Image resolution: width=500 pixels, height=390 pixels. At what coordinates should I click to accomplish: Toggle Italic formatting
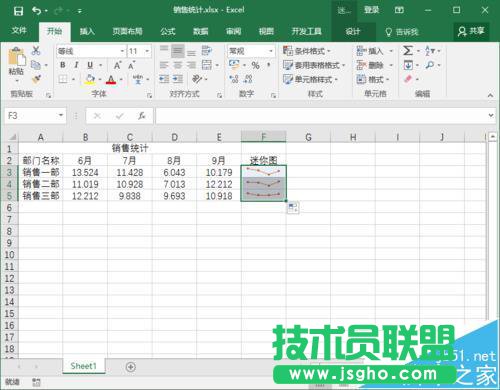(x=76, y=65)
